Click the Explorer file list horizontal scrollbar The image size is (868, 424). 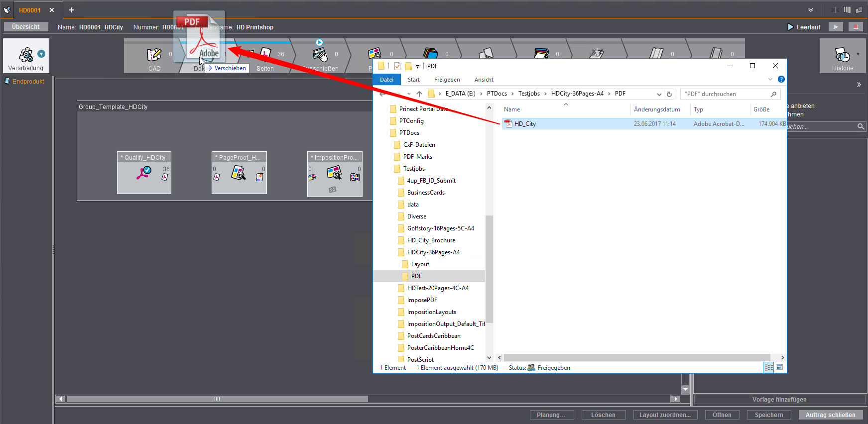(637, 357)
